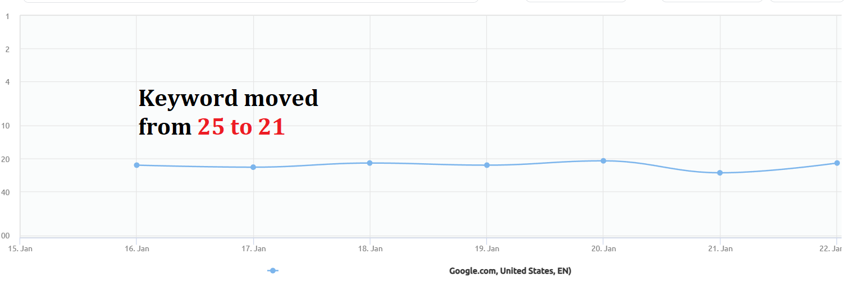
Task: Click the 20. Jan axis label
Action: 603,248
